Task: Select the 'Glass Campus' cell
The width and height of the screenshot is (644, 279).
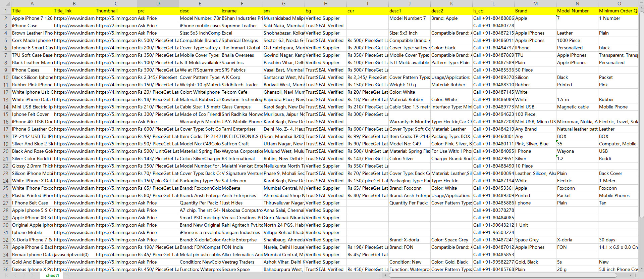Action: [242, 107]
